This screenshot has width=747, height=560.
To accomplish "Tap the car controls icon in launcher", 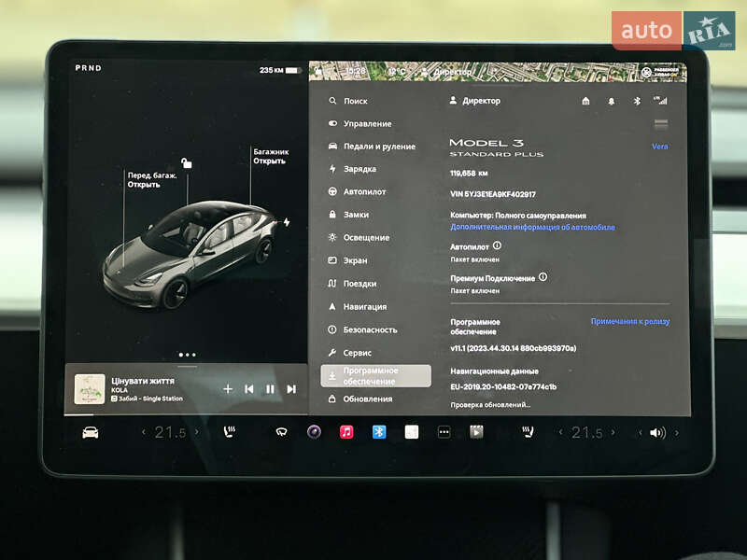I will pos(90,431).
